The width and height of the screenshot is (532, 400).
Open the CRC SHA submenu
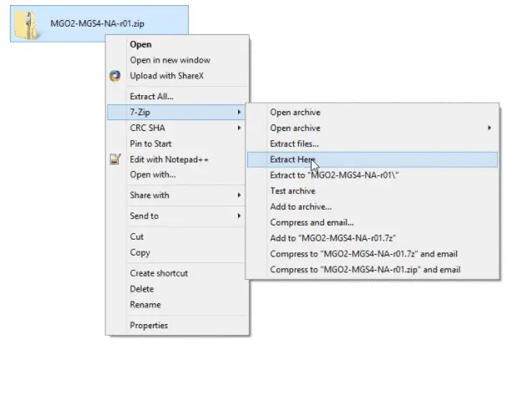click(x=178, y=128)
